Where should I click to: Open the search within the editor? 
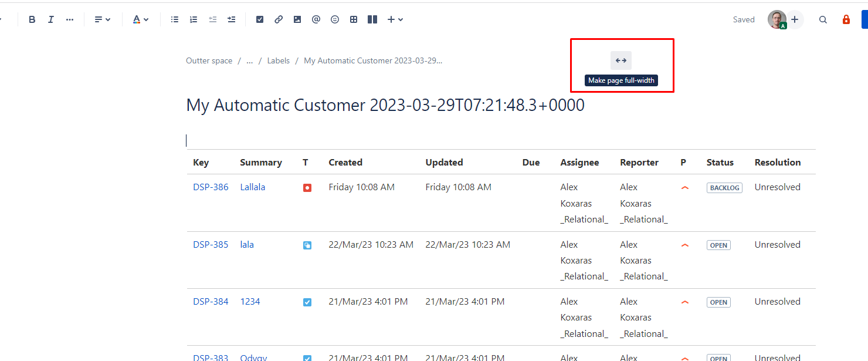click(823, 19)
